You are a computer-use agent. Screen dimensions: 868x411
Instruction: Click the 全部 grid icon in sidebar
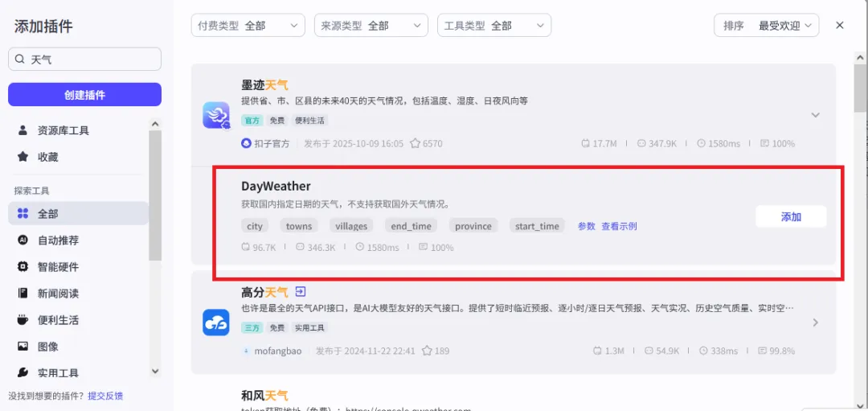(x=23, y=214)
